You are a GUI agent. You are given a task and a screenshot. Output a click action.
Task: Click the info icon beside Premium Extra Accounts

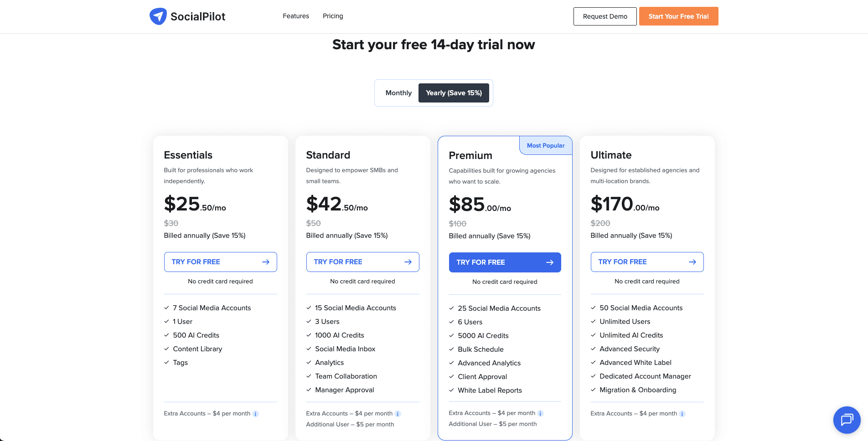point(541,413)
